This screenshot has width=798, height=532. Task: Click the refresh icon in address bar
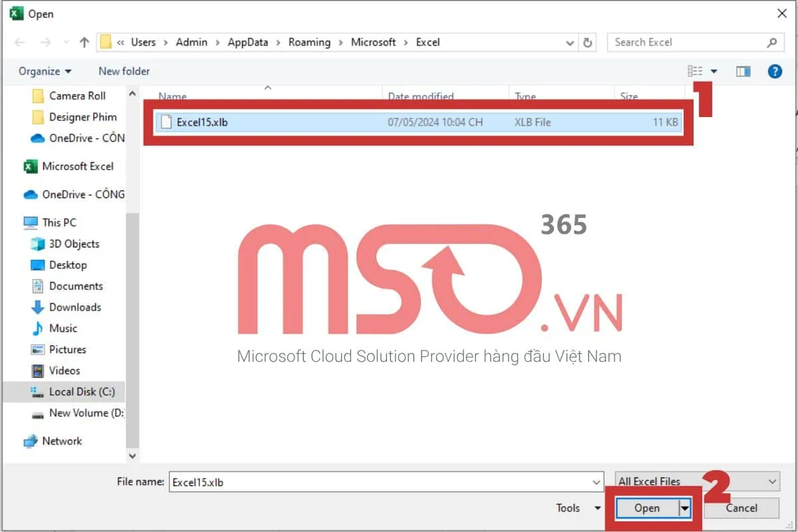click(588, 42)
